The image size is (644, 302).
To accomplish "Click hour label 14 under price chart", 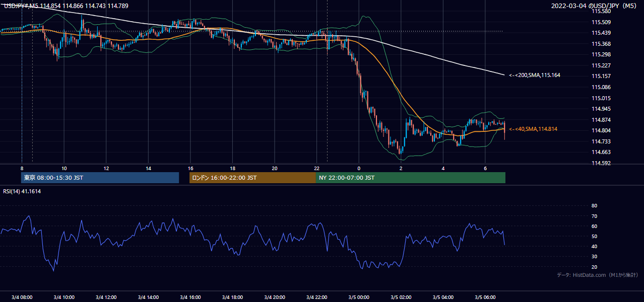I will [x=148, y=168].
